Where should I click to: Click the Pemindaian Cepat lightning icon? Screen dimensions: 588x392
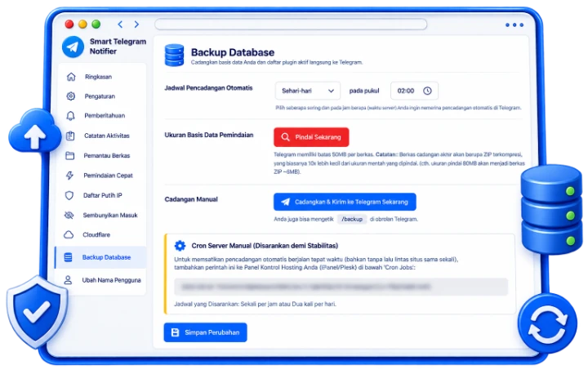(x=69, y=176)
